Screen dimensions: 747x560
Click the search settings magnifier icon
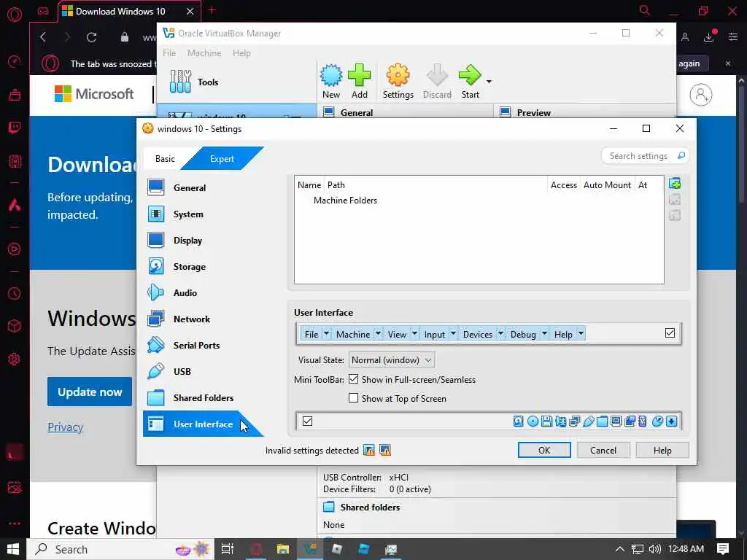point(681,156)
